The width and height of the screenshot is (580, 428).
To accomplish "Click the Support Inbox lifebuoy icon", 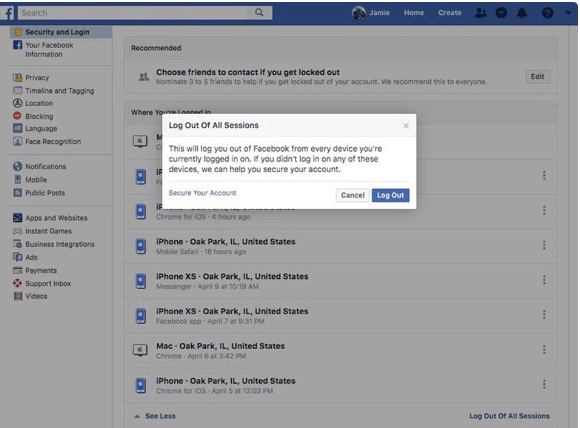I will (x=17, y=283).
